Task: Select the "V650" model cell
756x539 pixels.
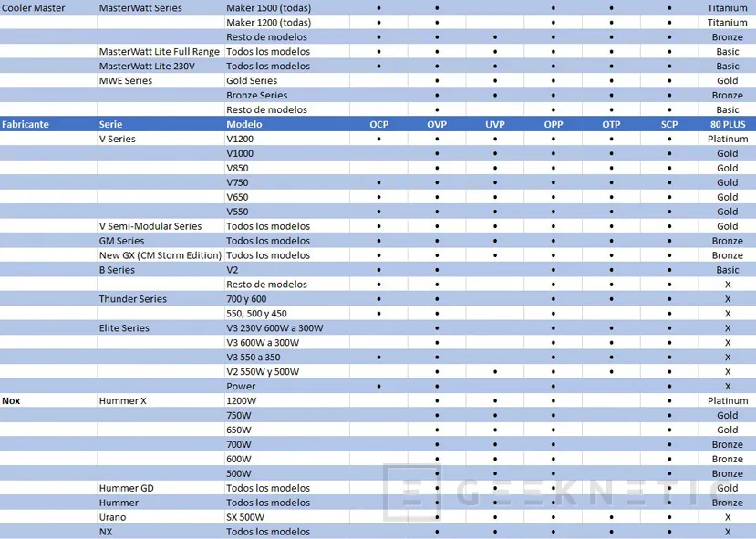Action: point(237,197)
